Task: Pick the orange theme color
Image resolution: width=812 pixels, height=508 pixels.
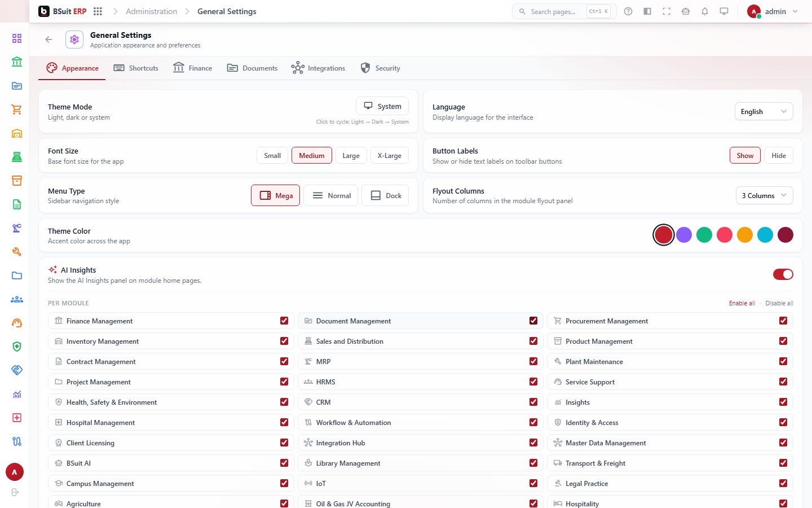Action: coord(745,235)
